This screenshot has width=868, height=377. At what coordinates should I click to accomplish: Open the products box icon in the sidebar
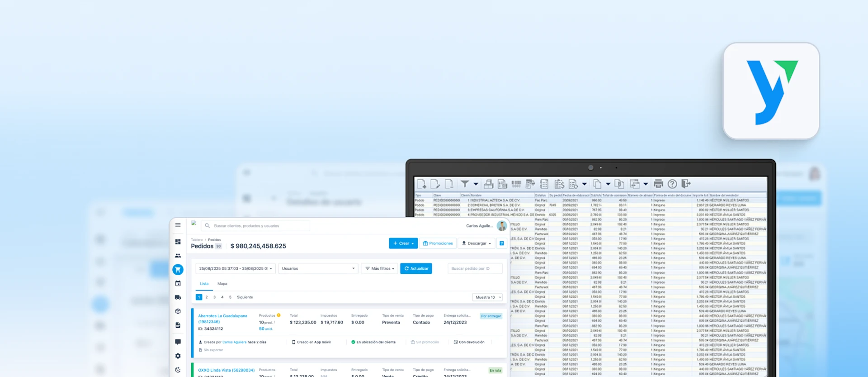tap(178, 311)
